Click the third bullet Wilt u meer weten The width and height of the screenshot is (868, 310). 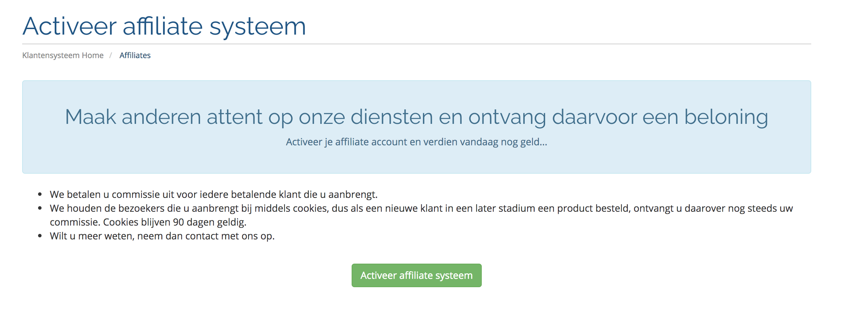tap(162, 236)
